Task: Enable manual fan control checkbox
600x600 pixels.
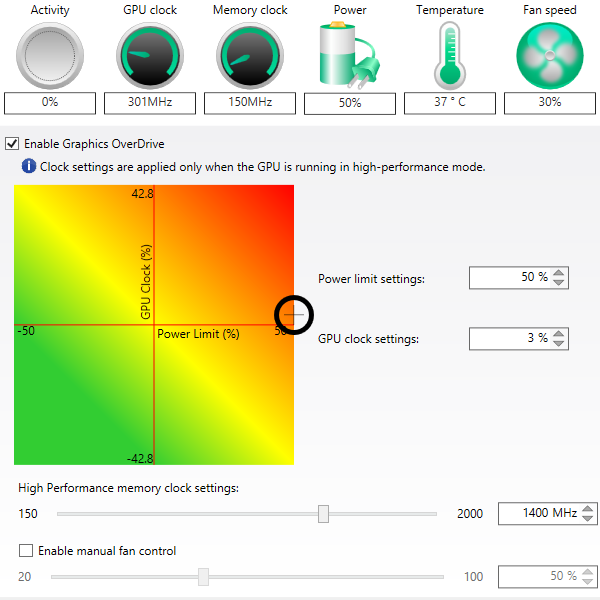Action: pos(26,551)
